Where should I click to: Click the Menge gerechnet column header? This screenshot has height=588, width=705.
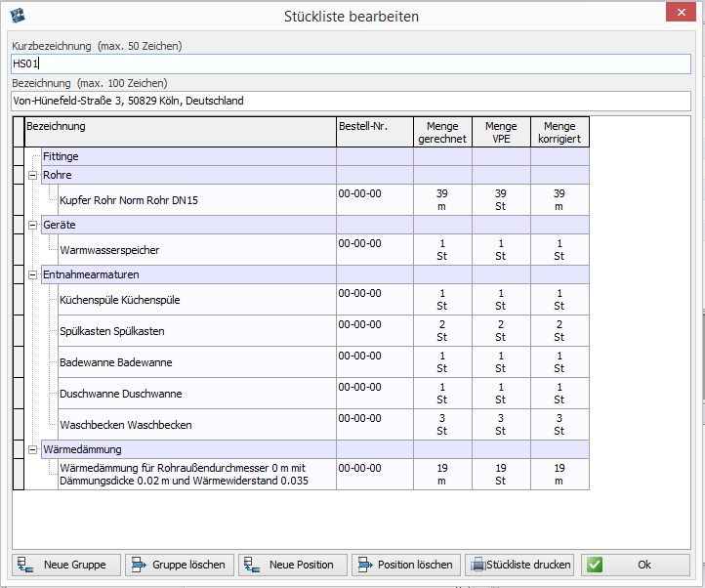(x=442, y=132)
